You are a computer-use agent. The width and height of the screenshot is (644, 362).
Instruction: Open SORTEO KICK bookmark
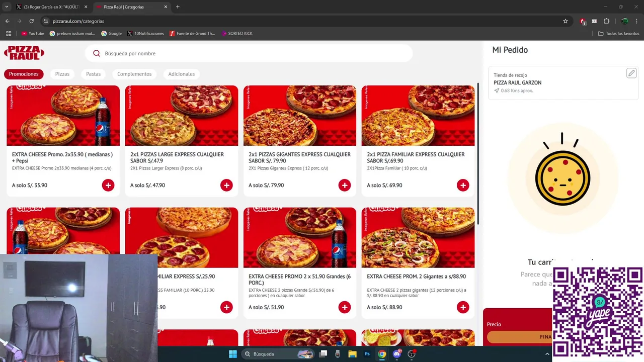point(237,34)
